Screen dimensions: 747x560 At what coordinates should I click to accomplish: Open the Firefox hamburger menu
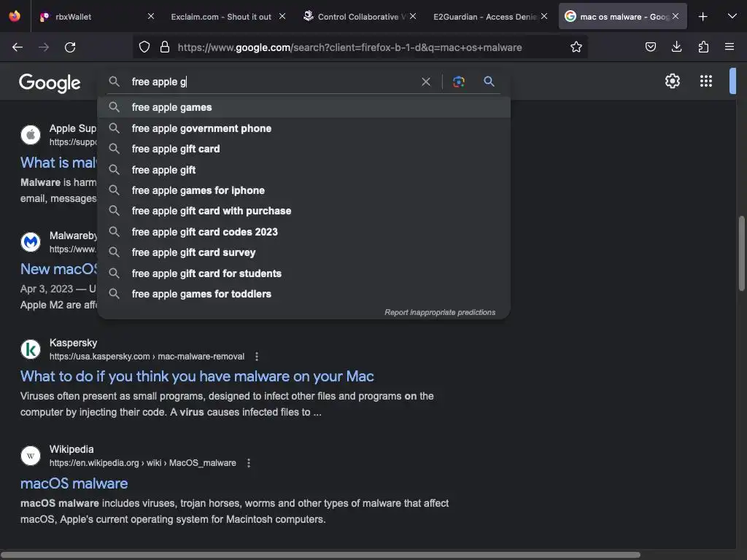(729, 47)
